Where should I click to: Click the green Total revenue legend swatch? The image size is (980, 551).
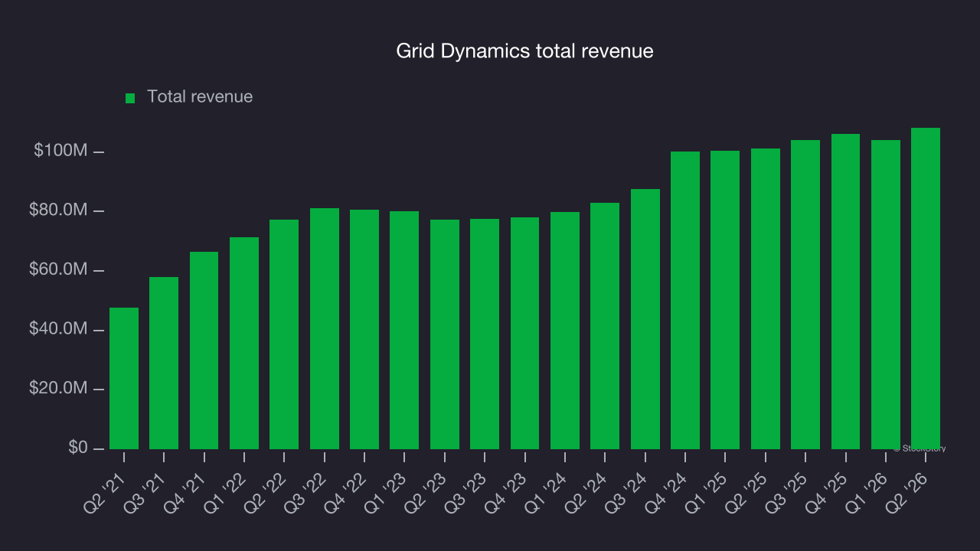tap(130, 98)
